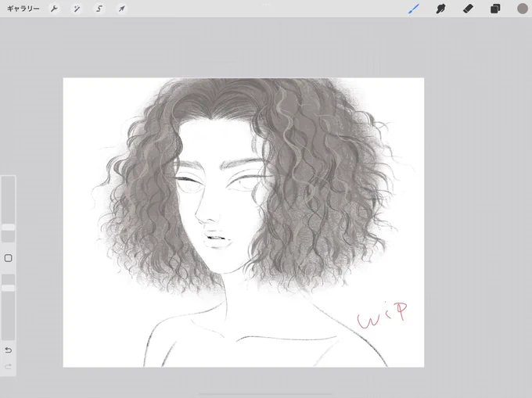Tap the square modify button in sidebar
This screenshot has width=532, height=398.
coord(8,258)
